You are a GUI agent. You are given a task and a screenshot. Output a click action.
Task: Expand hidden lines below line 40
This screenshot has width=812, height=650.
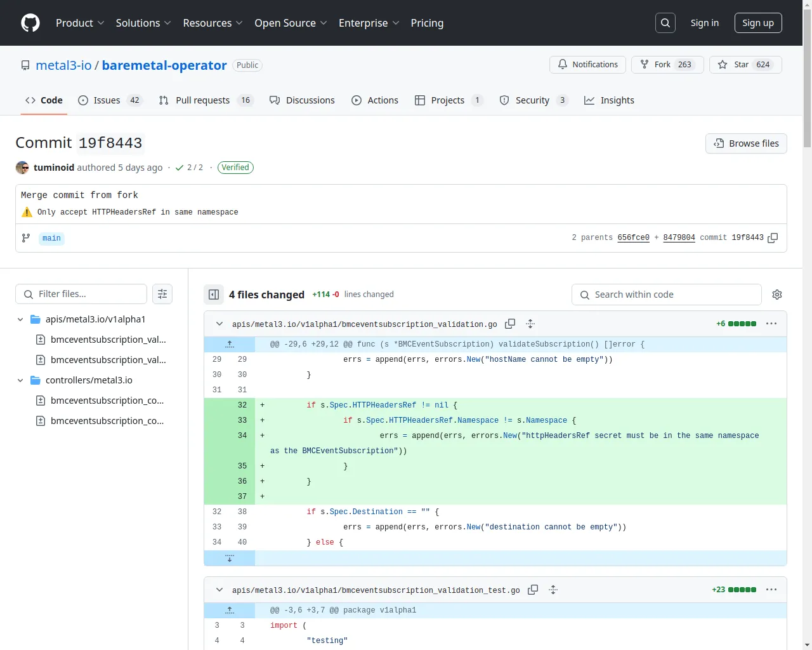[230, 558]
